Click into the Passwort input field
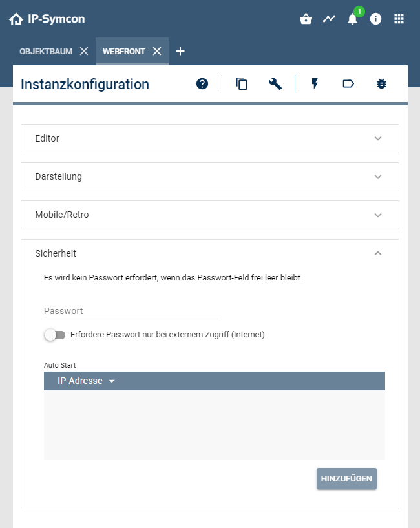Viewport: 420px width, 528px height. coord(129,310)
